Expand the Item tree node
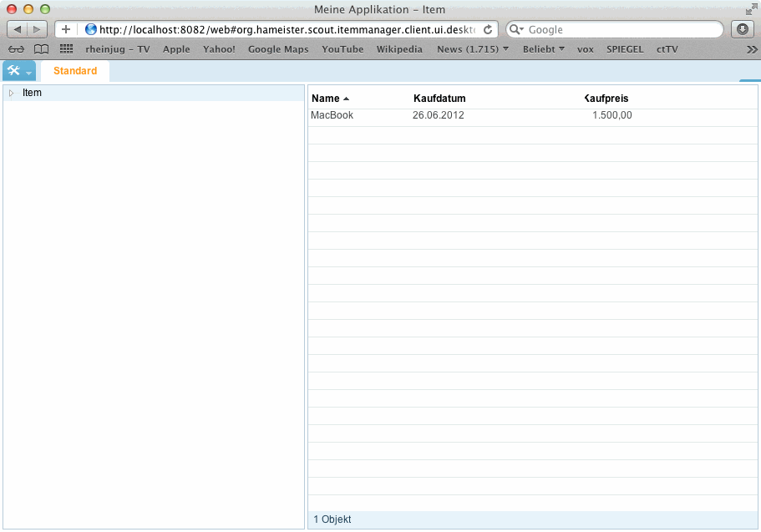 click(x=12, y=93)
